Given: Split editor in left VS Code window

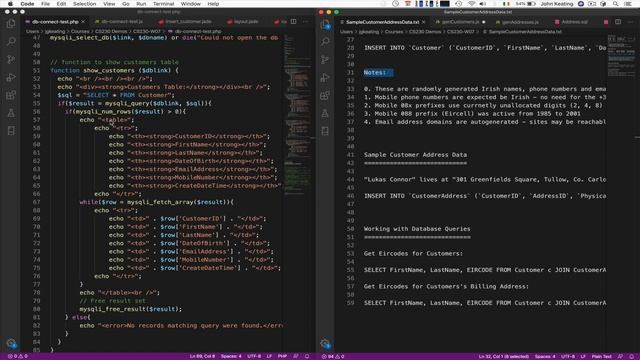Looking at the screenshot, I should point(293,22).
